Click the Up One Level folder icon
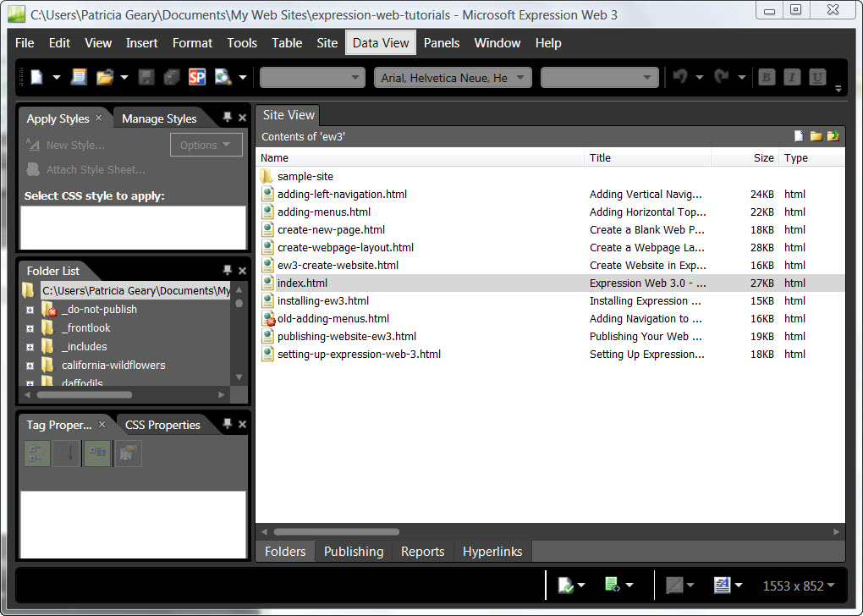 click(833, 136)
